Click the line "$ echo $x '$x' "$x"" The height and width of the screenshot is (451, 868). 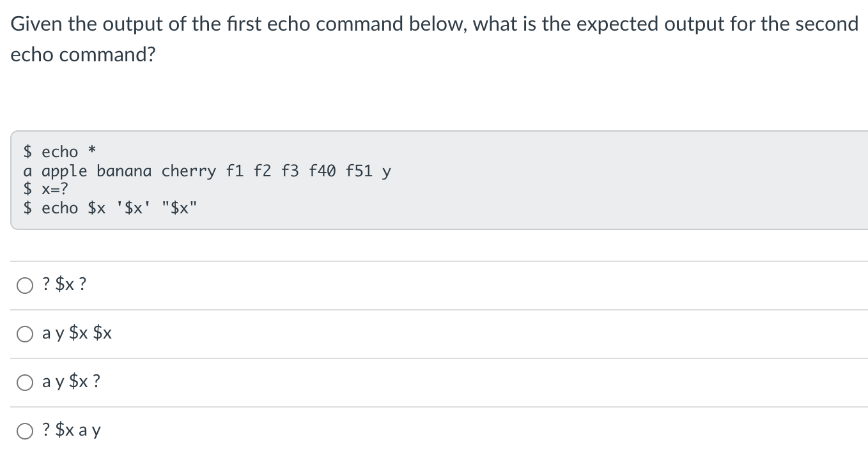[x=109, y=208]
